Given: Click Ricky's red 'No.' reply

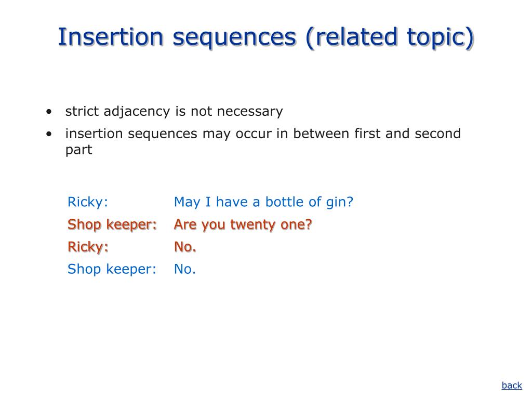Looking at the screenshot, I should click(x=185, y=247).
